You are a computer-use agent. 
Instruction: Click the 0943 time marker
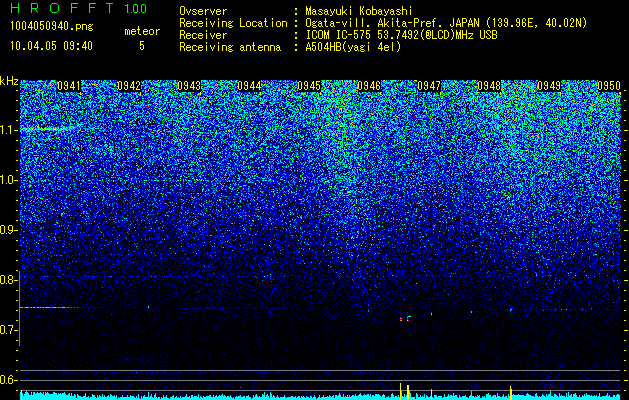[x=189, y=86]
